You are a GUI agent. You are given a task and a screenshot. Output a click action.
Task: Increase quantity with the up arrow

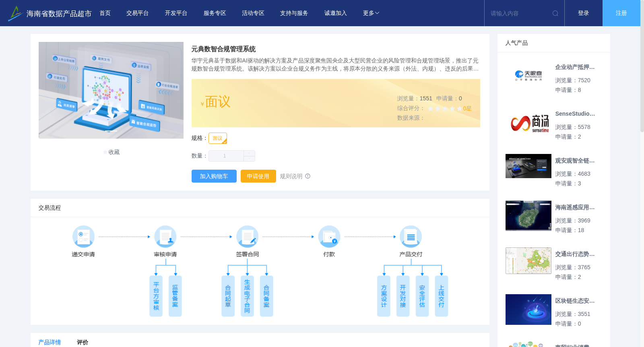[x=249, y=154]
